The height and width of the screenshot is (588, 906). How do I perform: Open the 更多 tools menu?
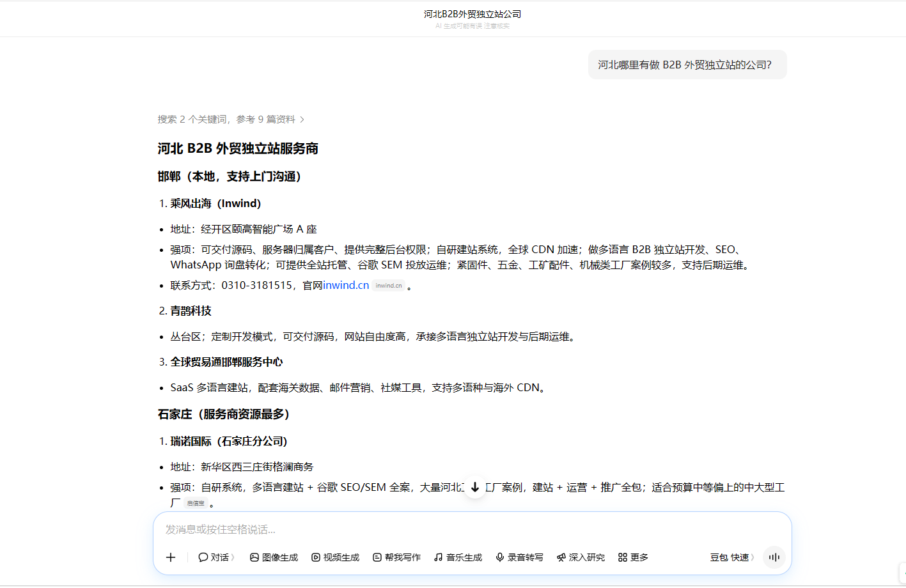coord(633,557)
